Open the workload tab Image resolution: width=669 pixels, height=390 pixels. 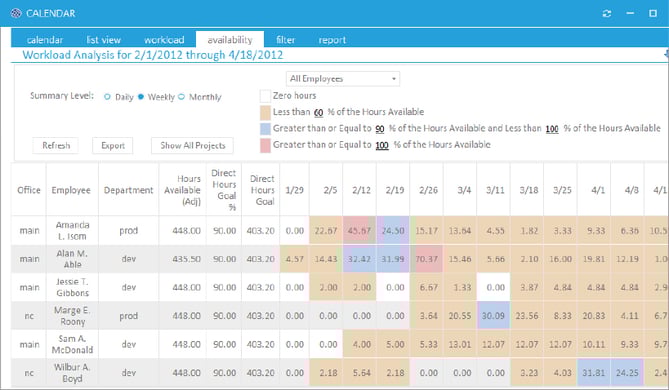click(164, 40)
